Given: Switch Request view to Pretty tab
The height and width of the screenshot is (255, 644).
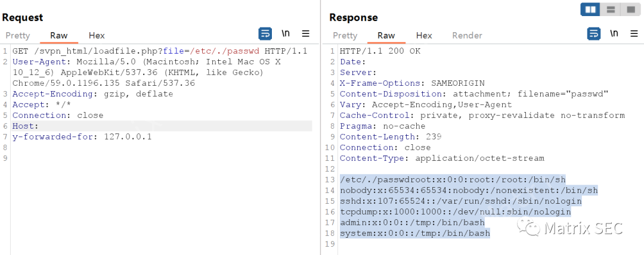Looking at the screenshot, I should point(18,36).
